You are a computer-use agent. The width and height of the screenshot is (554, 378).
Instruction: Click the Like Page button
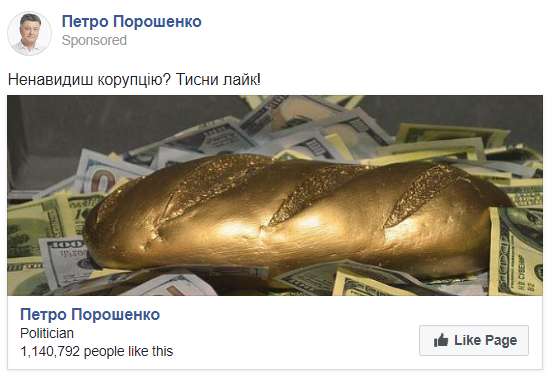click(474, 341)
